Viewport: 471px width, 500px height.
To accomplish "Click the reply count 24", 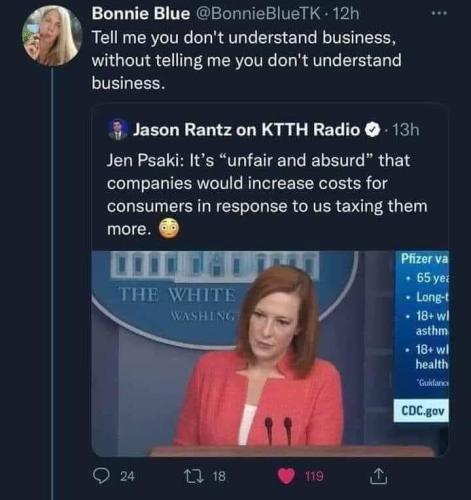I will pyautogui.click(x=127, y=476).
